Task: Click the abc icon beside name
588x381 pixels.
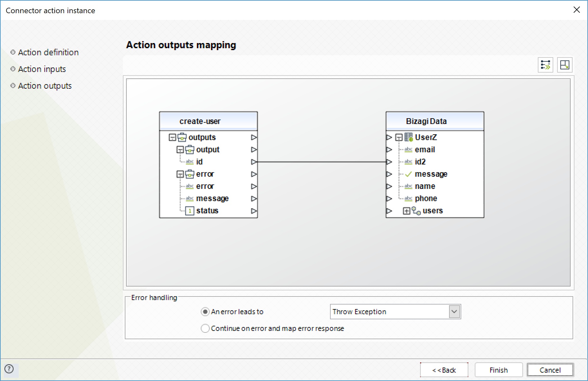Action: pyautogui.click(x=409, y=186)
